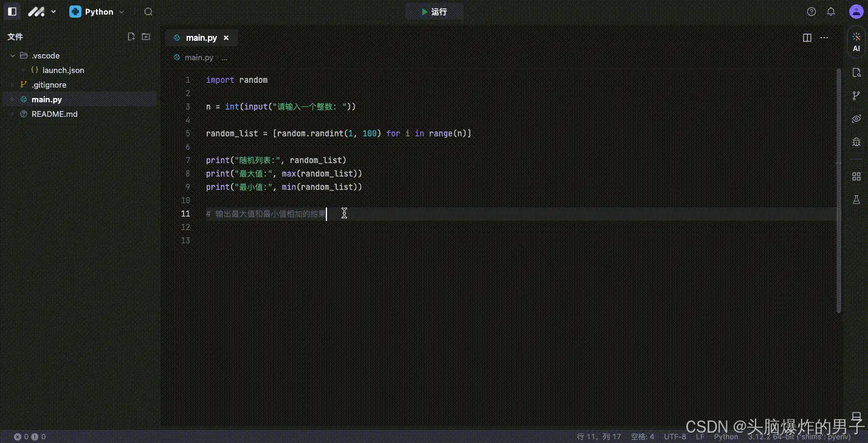Open the preview eye icon

(x=856, y=119)
